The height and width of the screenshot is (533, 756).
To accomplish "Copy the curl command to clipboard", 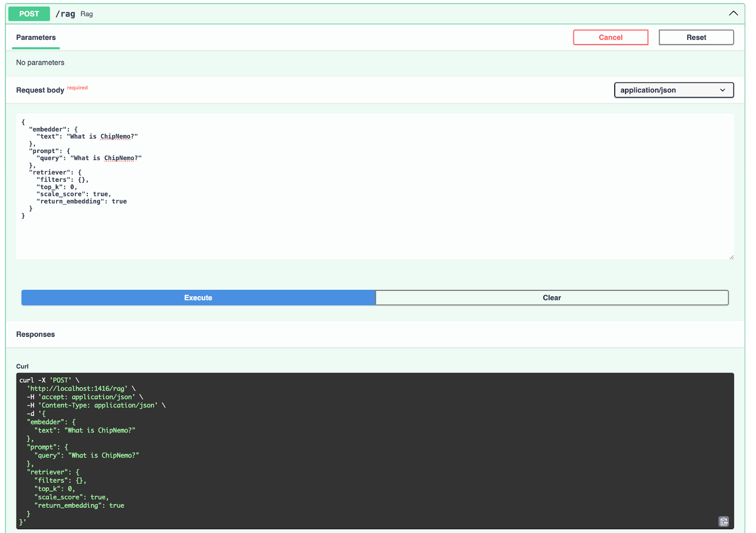I will [x=723, y=521].
